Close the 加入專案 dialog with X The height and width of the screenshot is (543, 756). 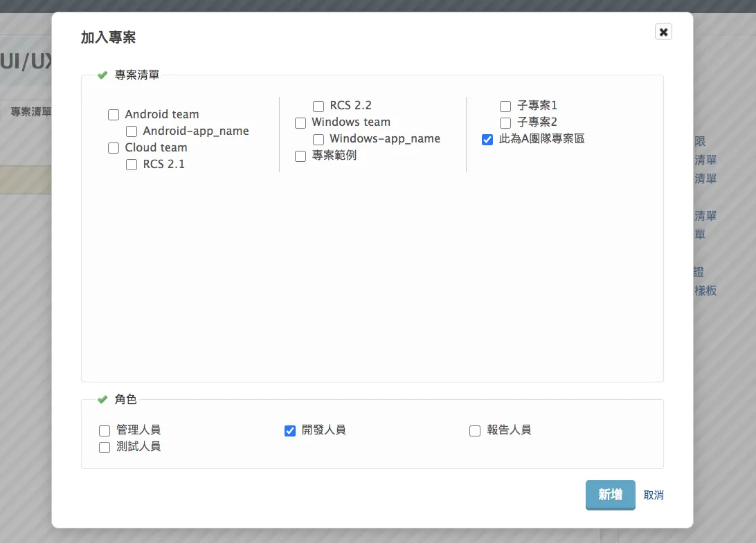coord(663,32)
